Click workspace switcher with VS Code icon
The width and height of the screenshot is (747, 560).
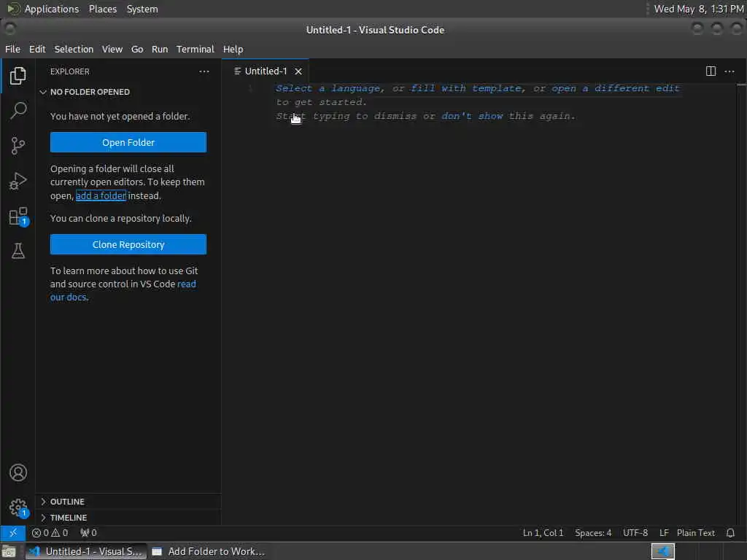tap(662, 551)
